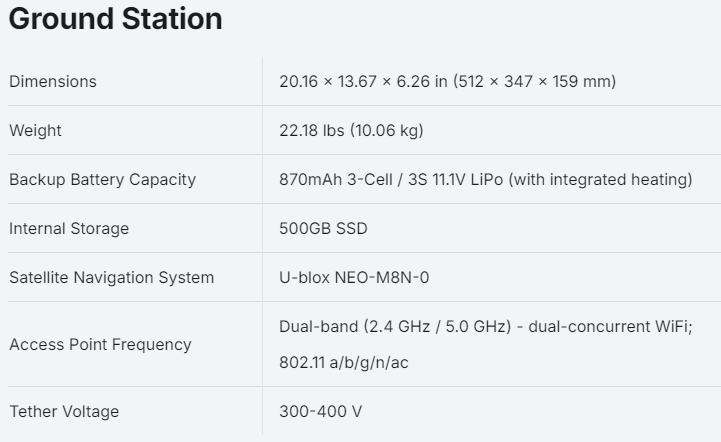Click the U-blox NEO-M8N-0 value
Image resolution: width=721 pixels, height=442 pixels.
(354, 277)
